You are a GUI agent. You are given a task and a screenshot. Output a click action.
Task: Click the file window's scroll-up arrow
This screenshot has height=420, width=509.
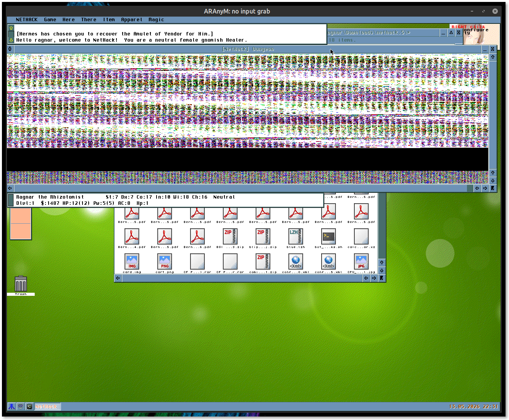(x=382, y=263)
